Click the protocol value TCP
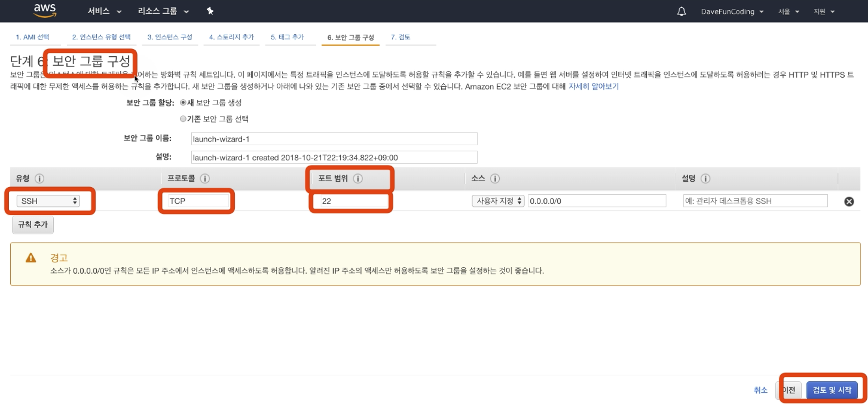The height and width of the screenshot is (410, 868). point(177,201)
